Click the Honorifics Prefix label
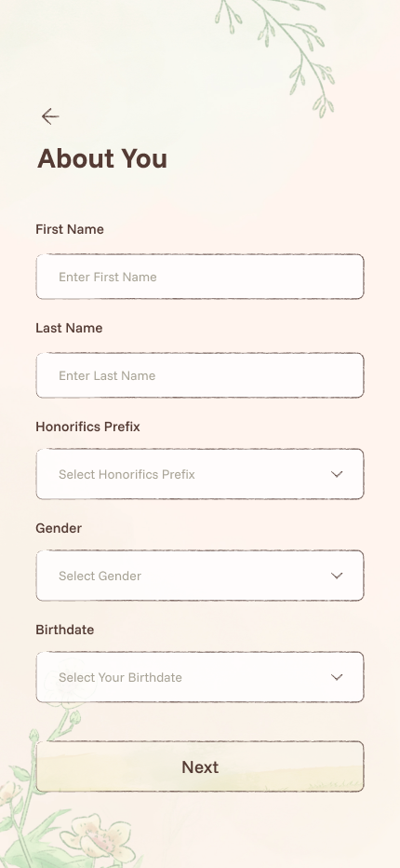Image resolution: width=400 pixels, height=868 pixels. click(88, 427)
